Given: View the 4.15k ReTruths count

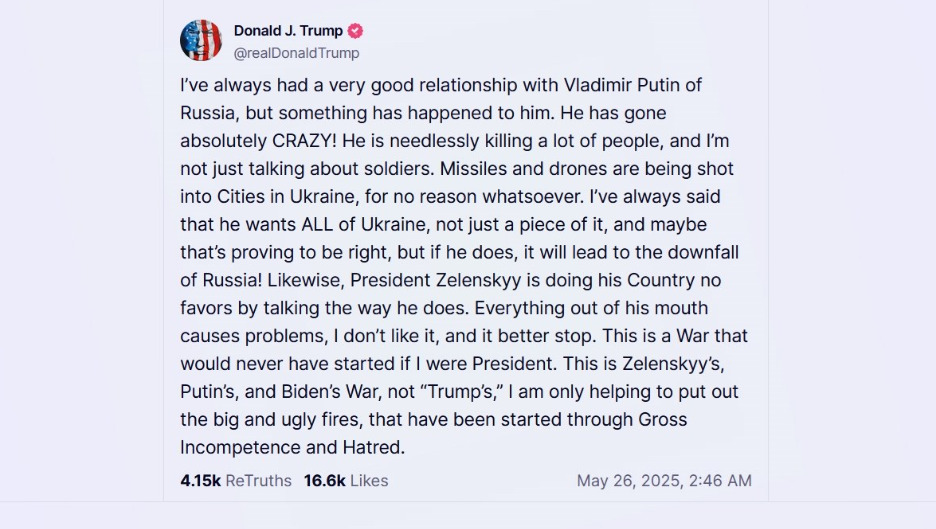Looking at the screenshot, I should tap(201, 481).
